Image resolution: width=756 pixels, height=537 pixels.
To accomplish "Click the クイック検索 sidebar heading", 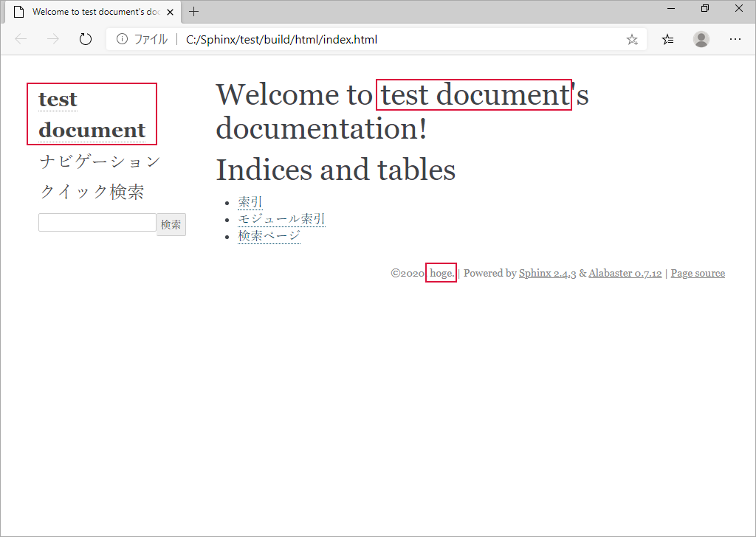I will [92, 192].
